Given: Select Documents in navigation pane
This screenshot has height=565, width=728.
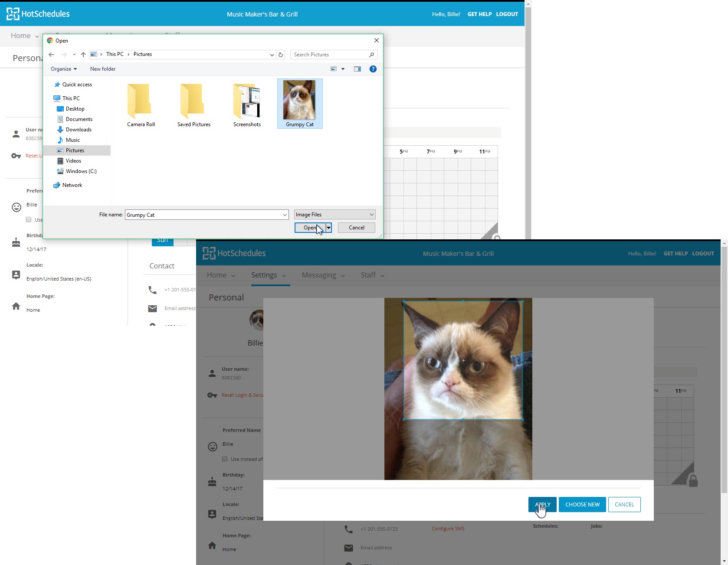Looking at the screenshot, I should (79, 119).
